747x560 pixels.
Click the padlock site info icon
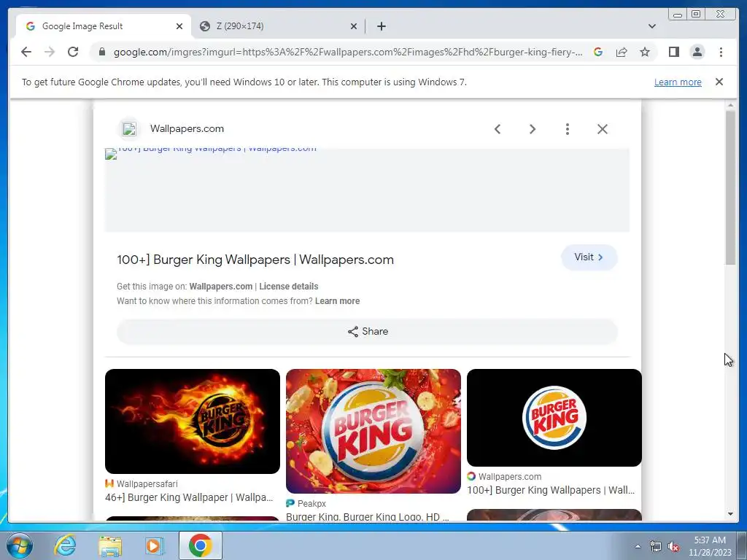[x=102, y=52]
